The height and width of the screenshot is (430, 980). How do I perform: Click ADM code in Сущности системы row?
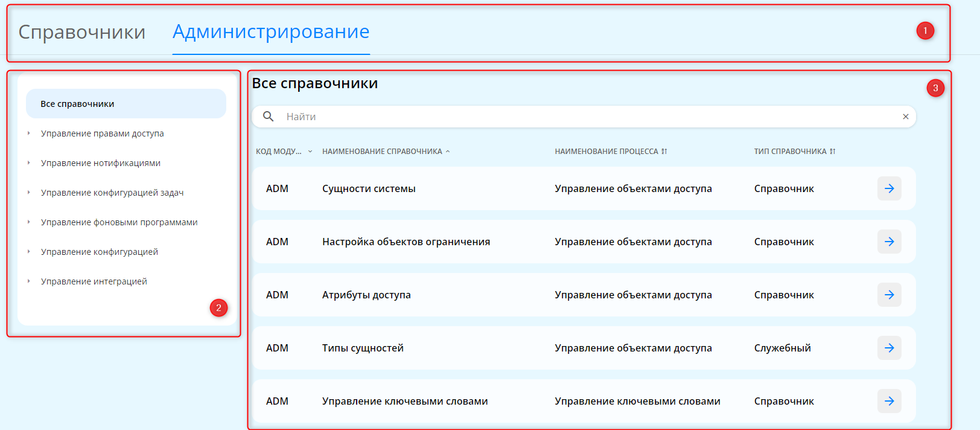(277, 188)
